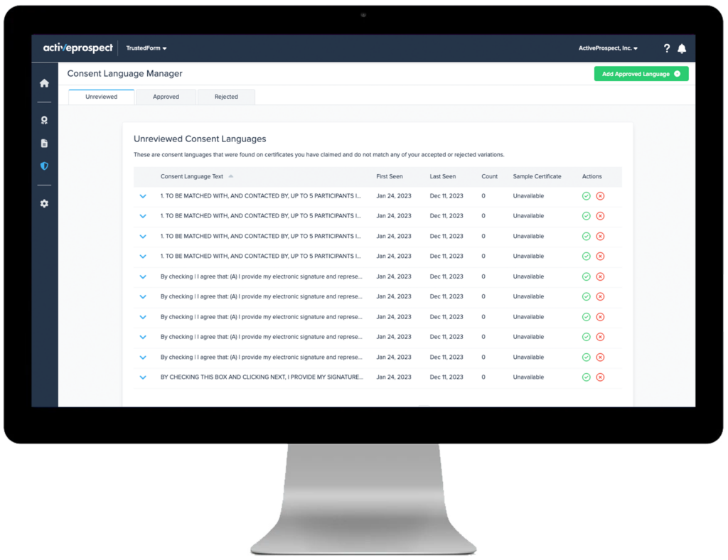Reject the first consent language row
Screen dimensions: 728x560
click(600, 195)
